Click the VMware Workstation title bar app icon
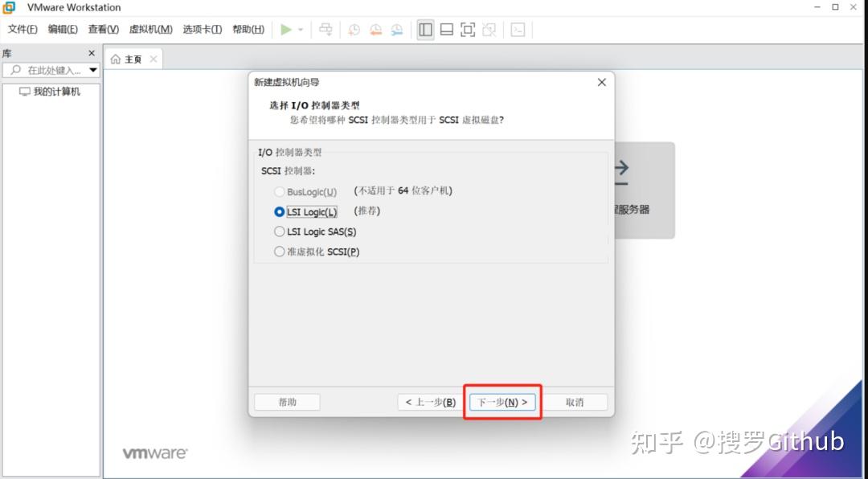 click(10, 7)
